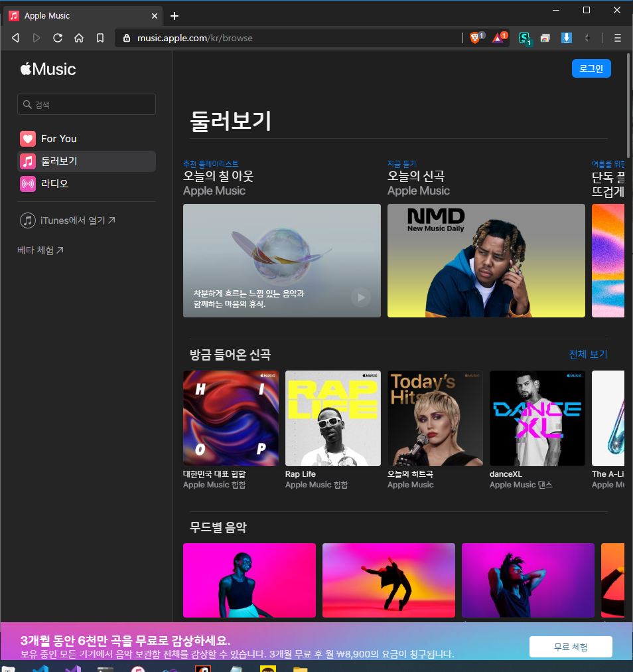
Task: Open the 베타 체험 link
Action: [x=40, y=250]
